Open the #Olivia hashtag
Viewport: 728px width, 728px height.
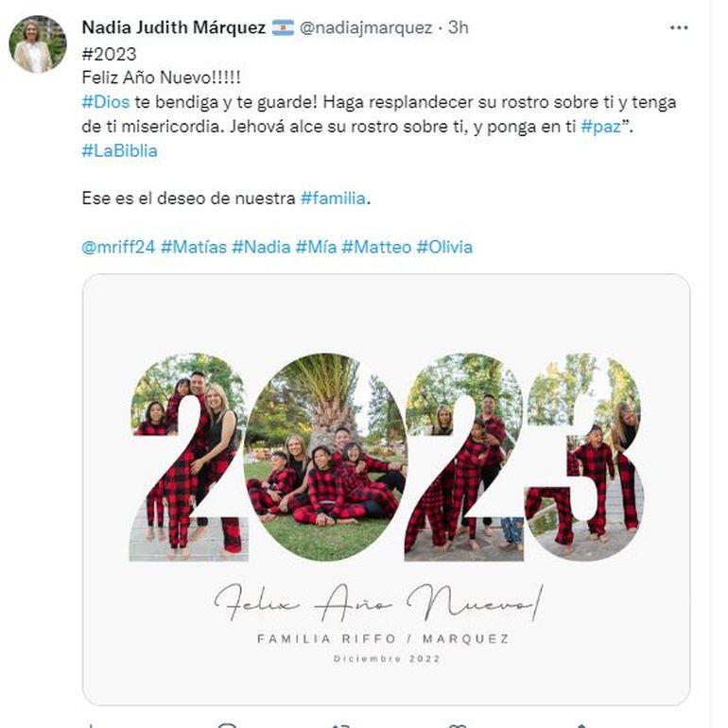click(444, 248)
